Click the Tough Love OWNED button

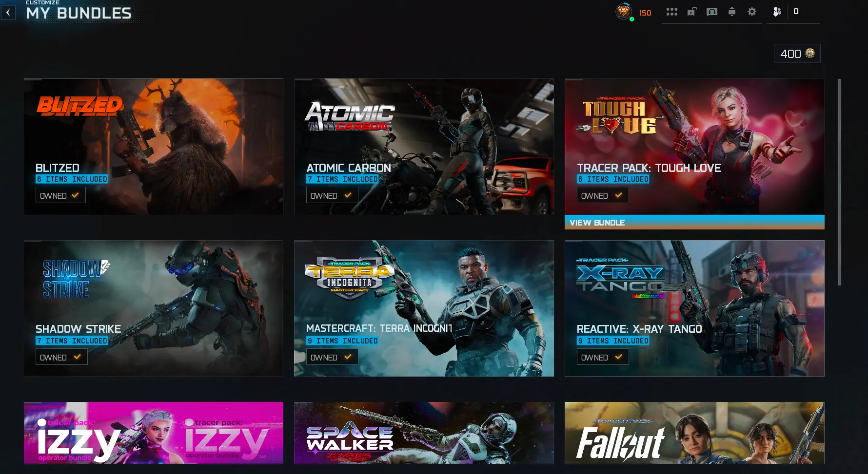pos(603,195)
